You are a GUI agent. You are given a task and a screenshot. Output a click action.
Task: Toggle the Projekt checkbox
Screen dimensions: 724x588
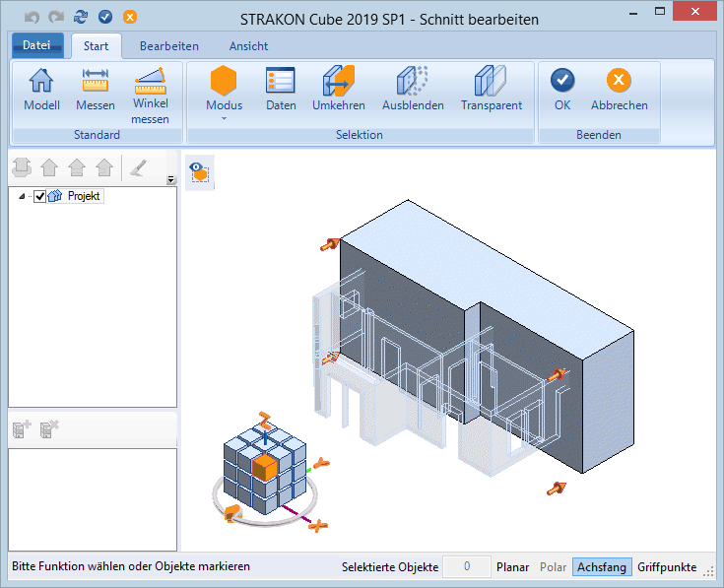[39, 196]
